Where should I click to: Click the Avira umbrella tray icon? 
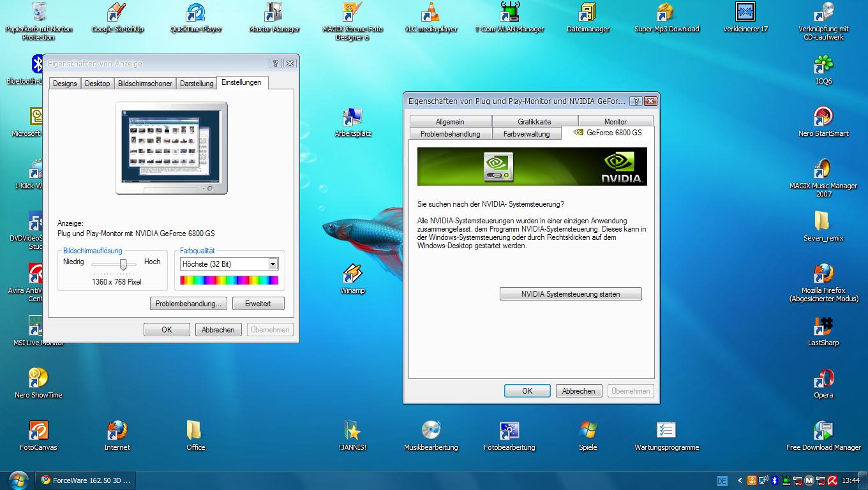tap(833, 480)
